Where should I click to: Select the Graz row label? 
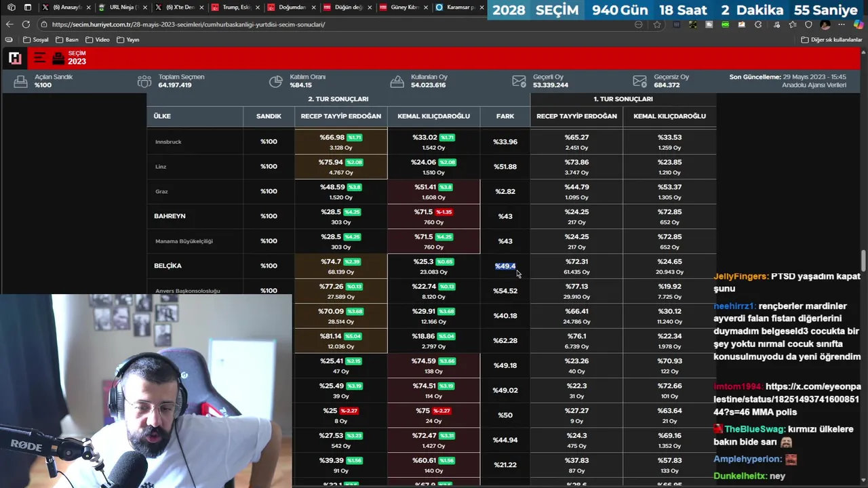pyautogui.click(x=161, y=192)
